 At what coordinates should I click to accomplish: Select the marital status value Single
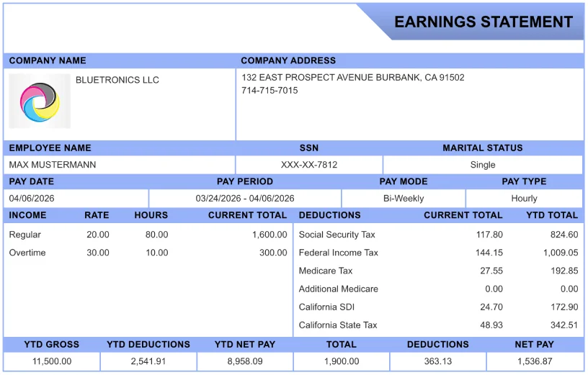[483, 165]
